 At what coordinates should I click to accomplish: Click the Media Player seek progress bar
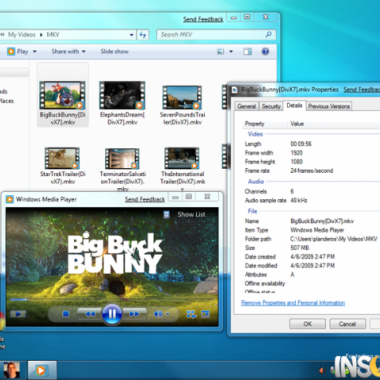[x=112, y=300]
